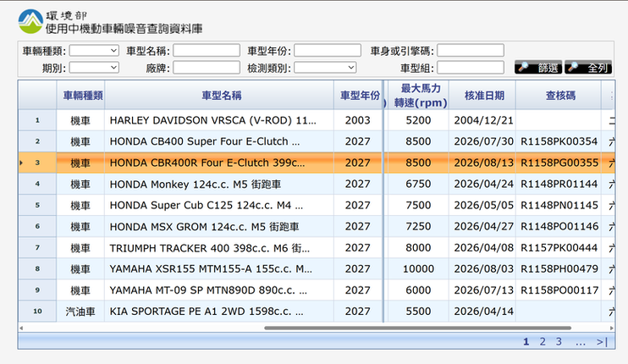Open the 檢測類別 dropdown
The image size is (628, 364).
click(x=325, y=68)
